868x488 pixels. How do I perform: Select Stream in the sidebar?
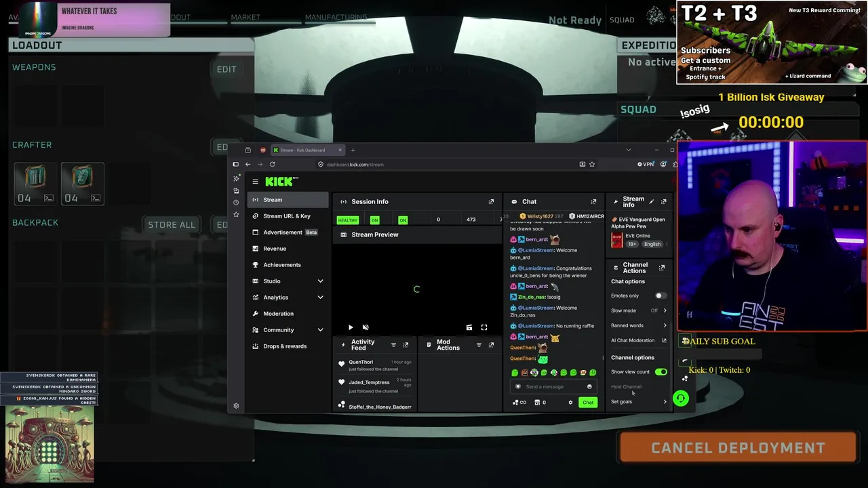click(x=288, y=200)
